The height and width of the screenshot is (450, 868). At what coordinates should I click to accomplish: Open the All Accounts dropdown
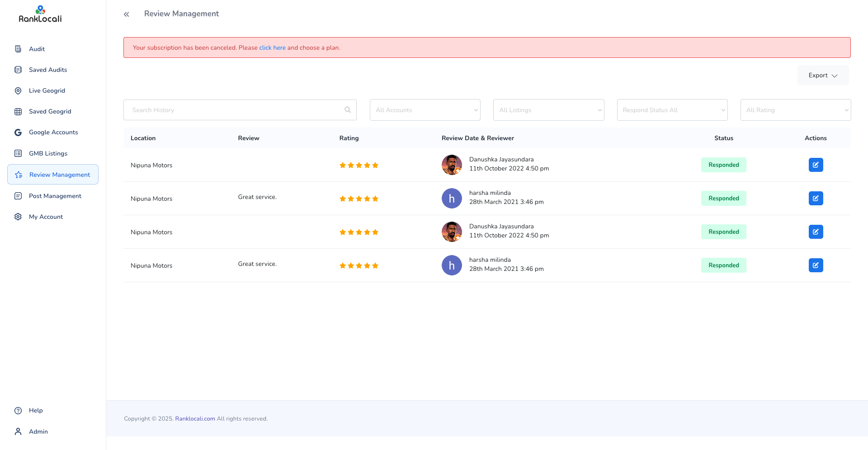[425, 109]
